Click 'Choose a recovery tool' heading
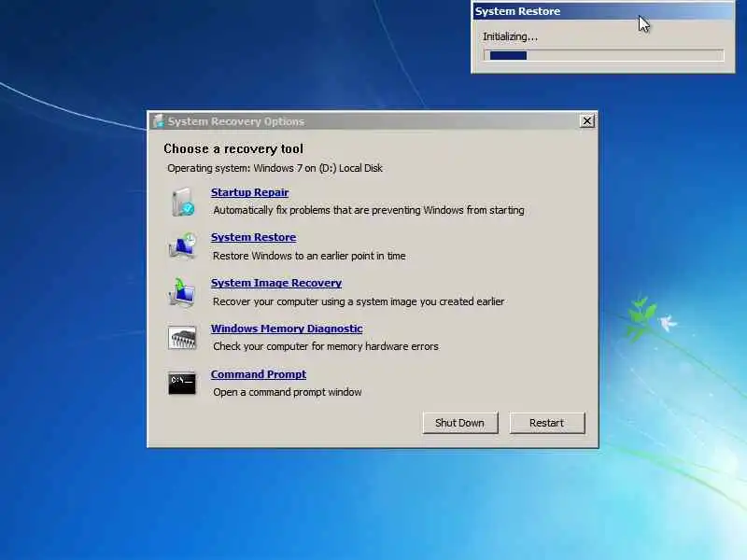747x560 pixels. coord(233,149)
